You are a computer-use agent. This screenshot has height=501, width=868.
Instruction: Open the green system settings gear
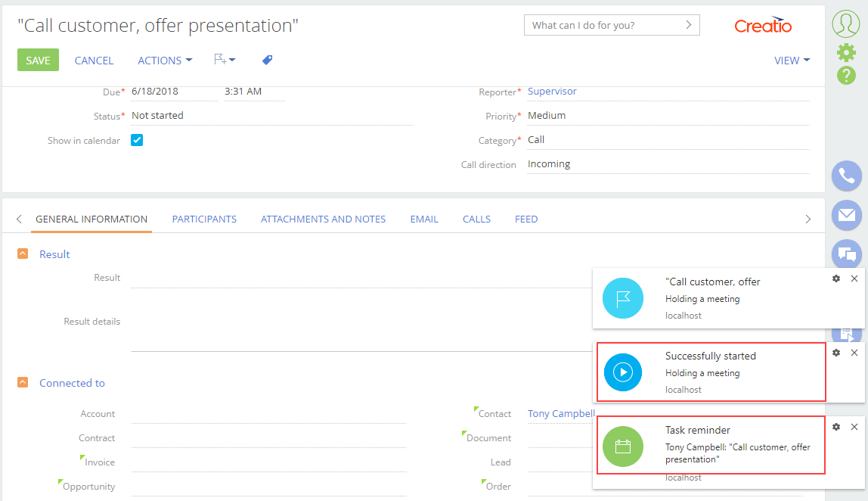(846, 53)
